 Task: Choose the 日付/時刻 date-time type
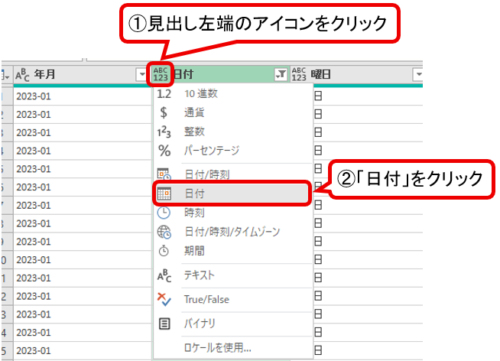point(233,174)
